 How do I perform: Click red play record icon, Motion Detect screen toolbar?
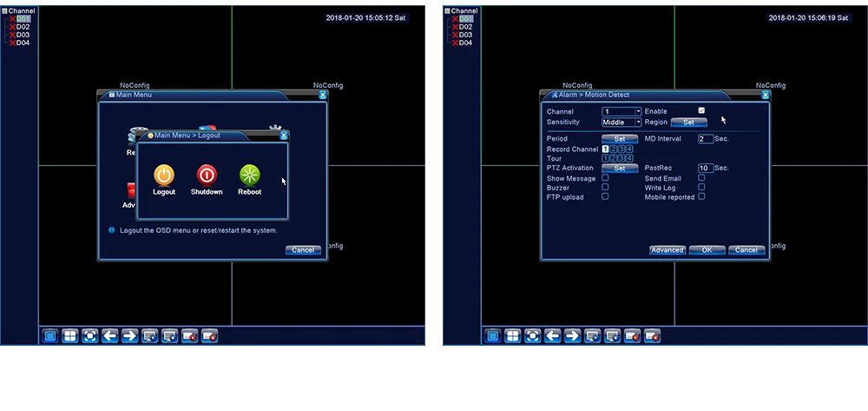pos(633,335)
